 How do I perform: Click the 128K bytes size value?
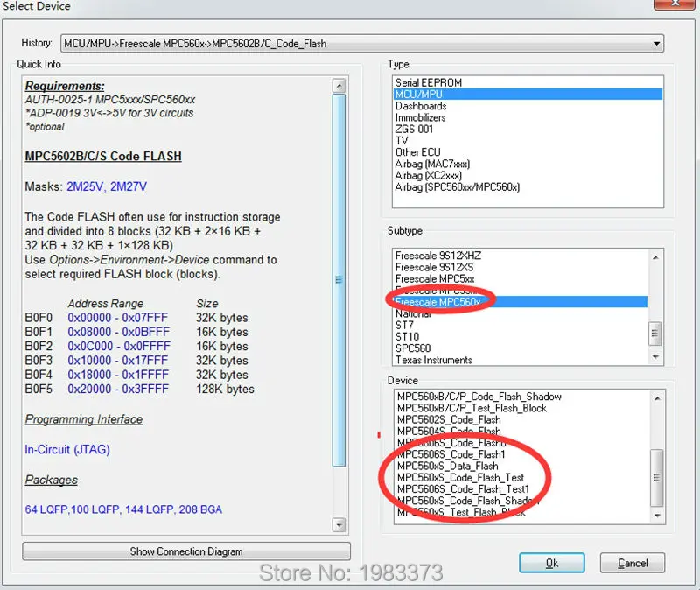(225, 389)
